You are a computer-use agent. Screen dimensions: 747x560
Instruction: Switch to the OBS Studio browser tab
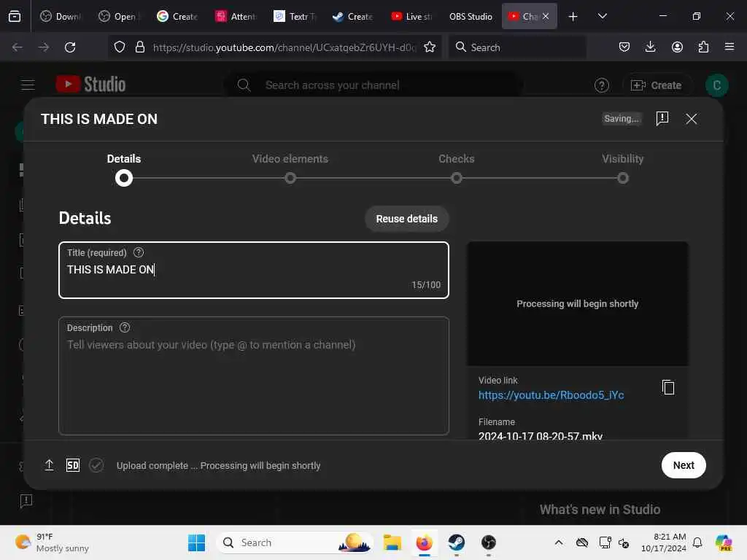[471, 16]
